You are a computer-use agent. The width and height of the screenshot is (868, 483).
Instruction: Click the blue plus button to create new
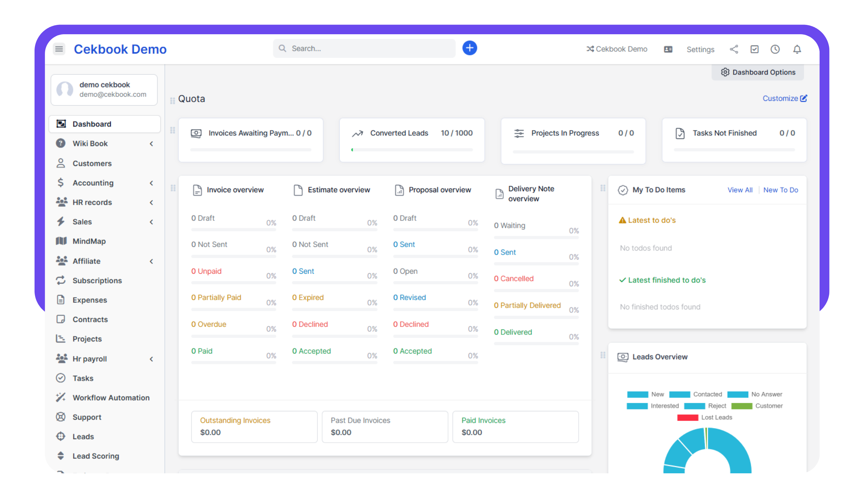[x=469, y=48]
